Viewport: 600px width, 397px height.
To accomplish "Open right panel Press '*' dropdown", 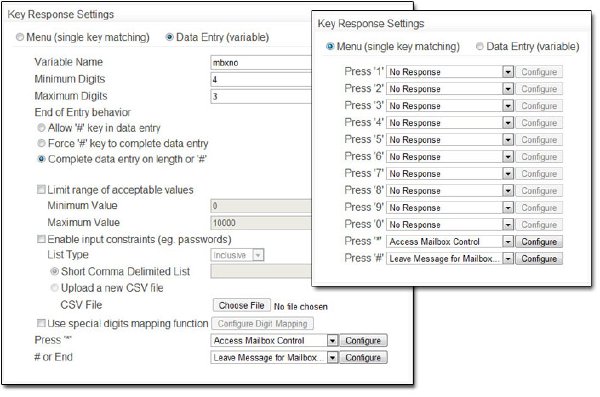I will coord(450,242).
